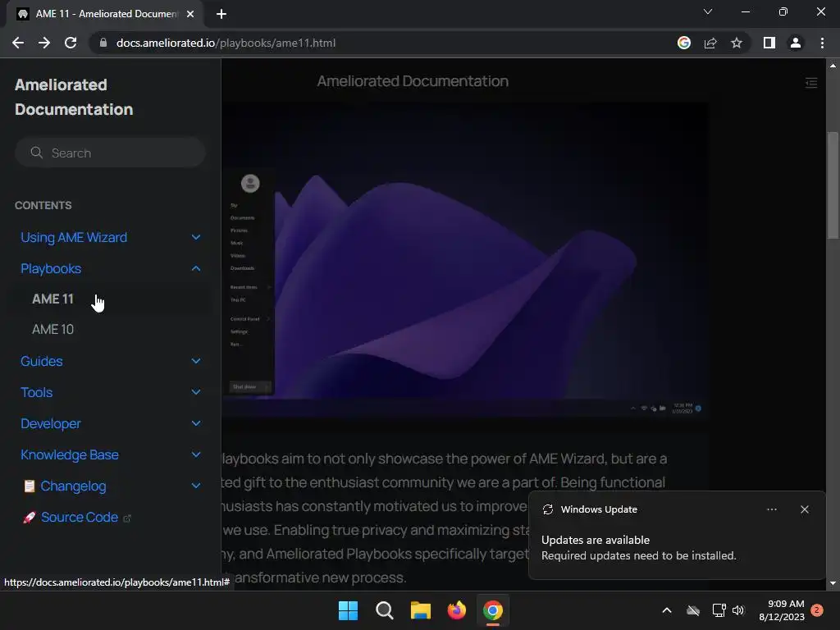Expand the Using AME Wizard chevron
The height and width of the screenshot is (630, 840).
tap(196, 237)
